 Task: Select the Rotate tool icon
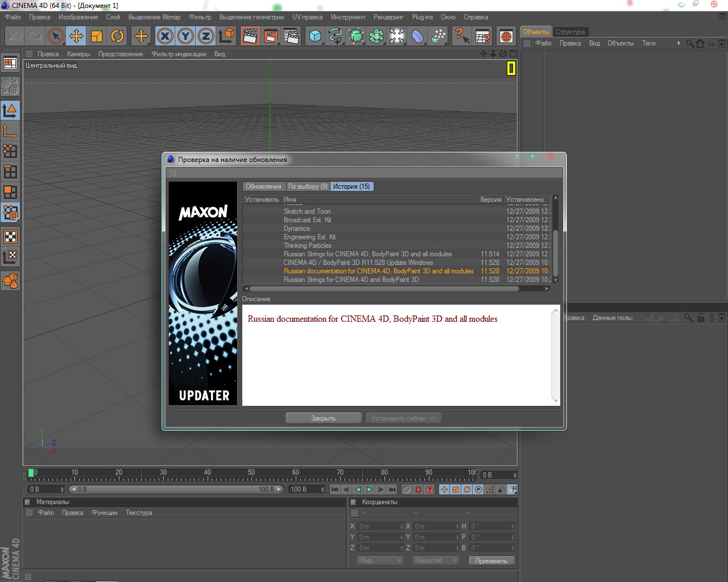(x=117, y=36)
